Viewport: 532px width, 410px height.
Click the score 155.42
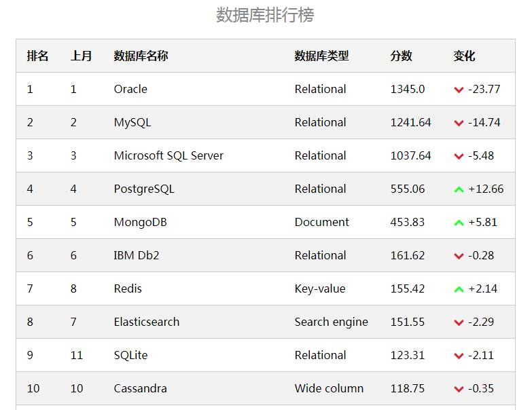click(x=408, y=288)
